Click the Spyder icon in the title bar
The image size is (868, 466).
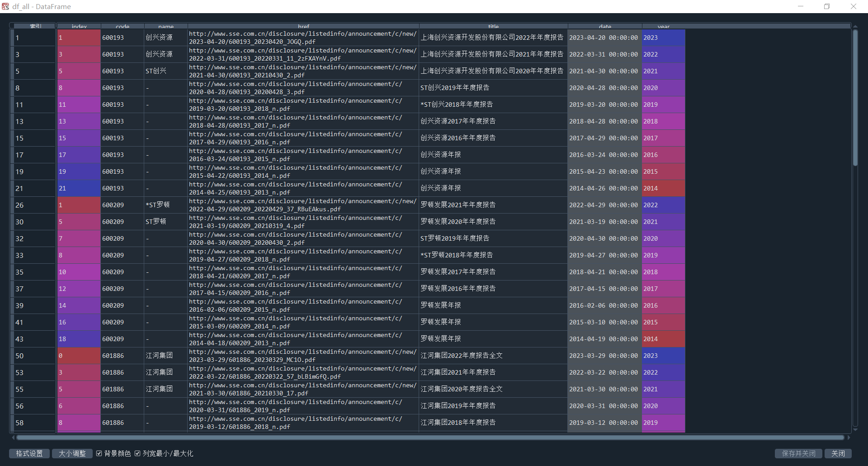[5, 6]
